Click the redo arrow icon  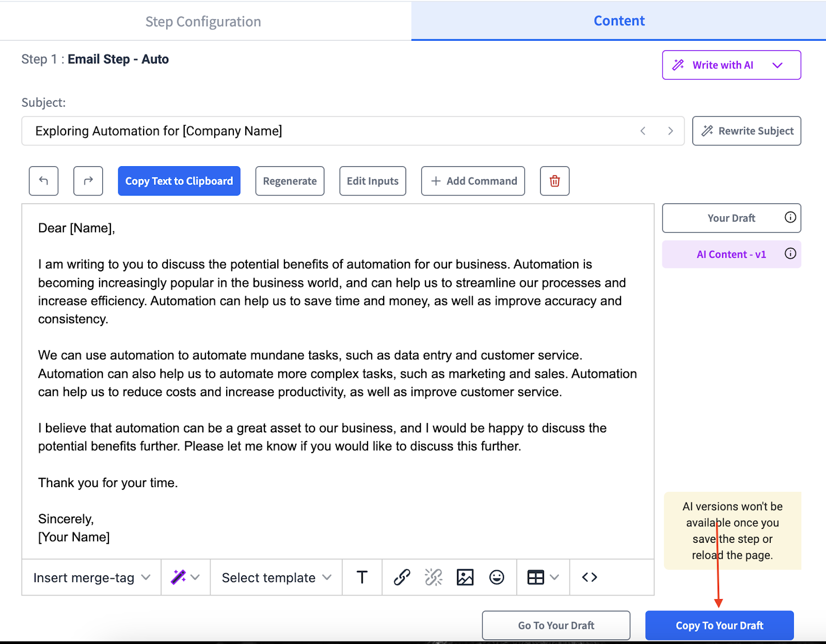point(88,181)
